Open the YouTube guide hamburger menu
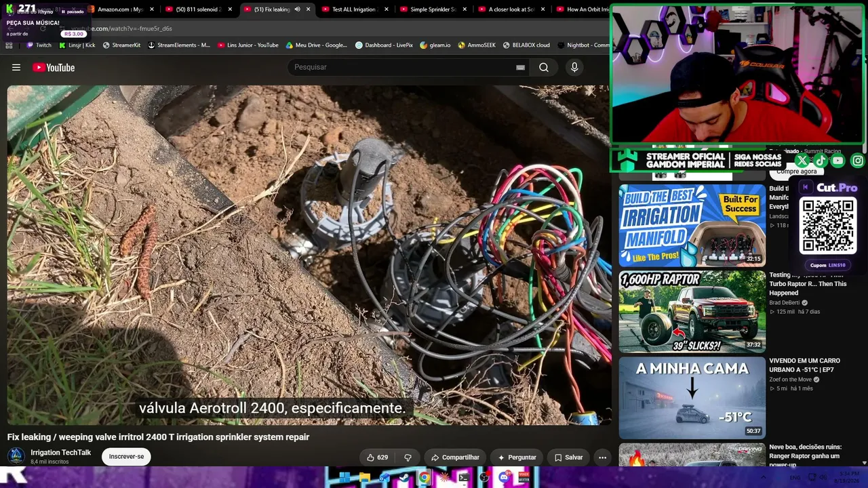868x488 pixels. [16, 67]
